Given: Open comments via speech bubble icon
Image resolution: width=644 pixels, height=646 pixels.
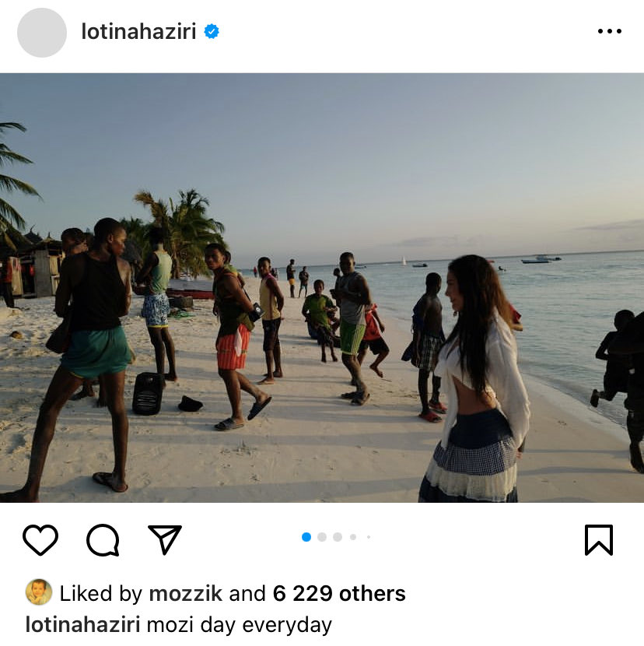Looking at the screenshot, I should (103, 539).
